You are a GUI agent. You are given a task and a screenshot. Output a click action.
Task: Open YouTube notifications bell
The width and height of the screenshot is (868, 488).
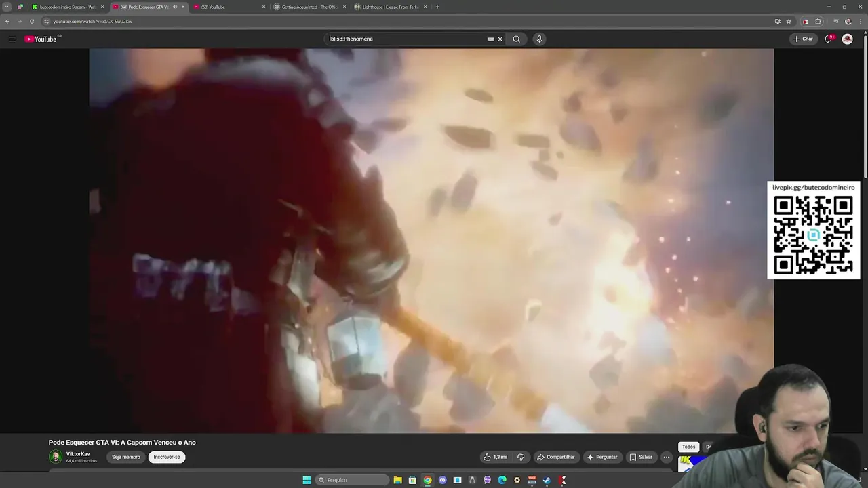pyautogui.click(x=828, y=39)
